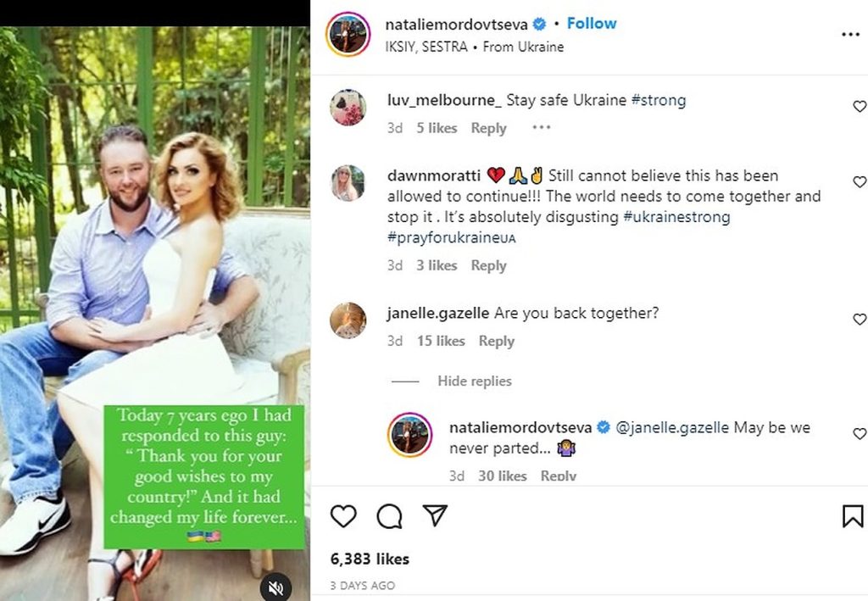Open the post options ellipsis menu
Image resolution: width=868 pixels, height=601 pixels.
click(x=850, y=32)
